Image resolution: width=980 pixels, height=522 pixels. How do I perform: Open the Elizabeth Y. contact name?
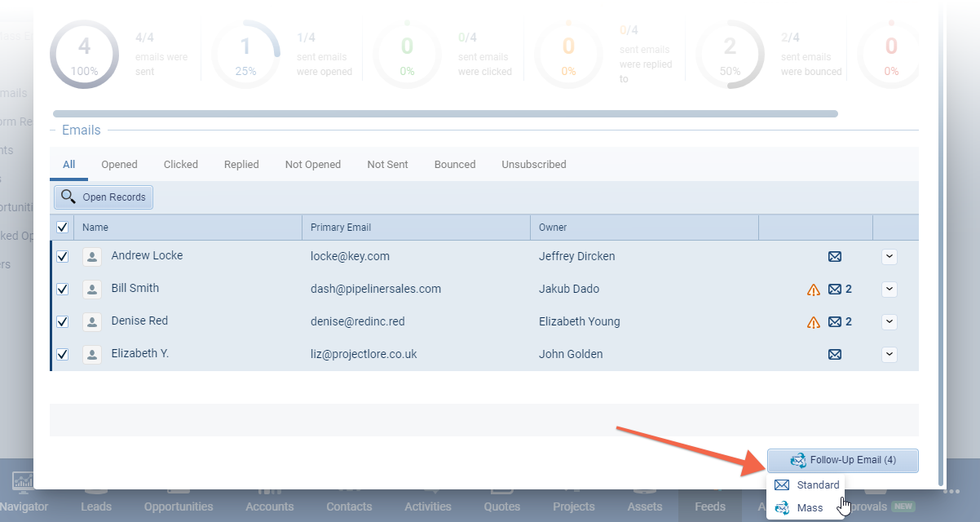[140, 353]
